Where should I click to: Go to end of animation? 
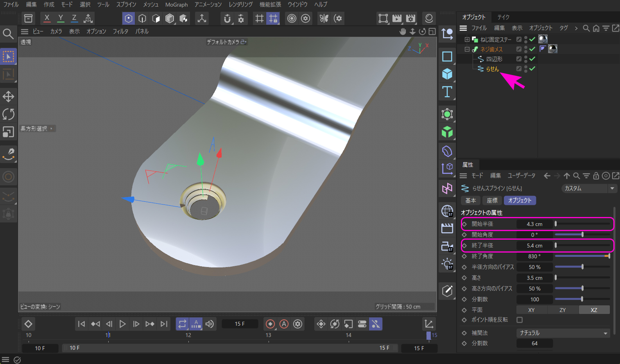point(164,324)
